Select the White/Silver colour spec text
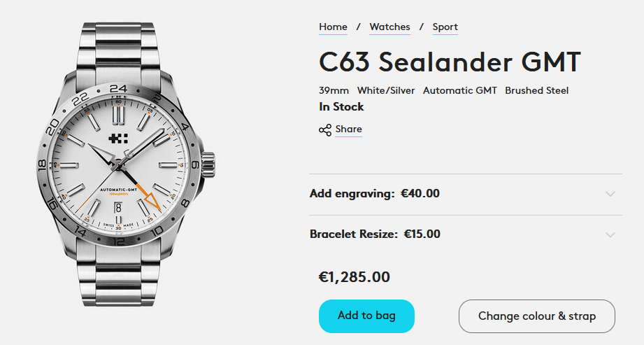The image size is (644, 345). tap(386, 90)
